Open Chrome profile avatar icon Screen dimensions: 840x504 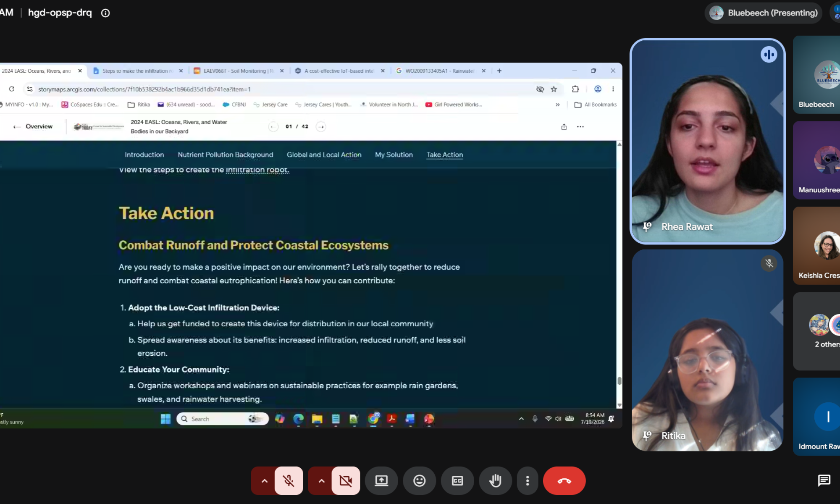[x=598, y=89]
